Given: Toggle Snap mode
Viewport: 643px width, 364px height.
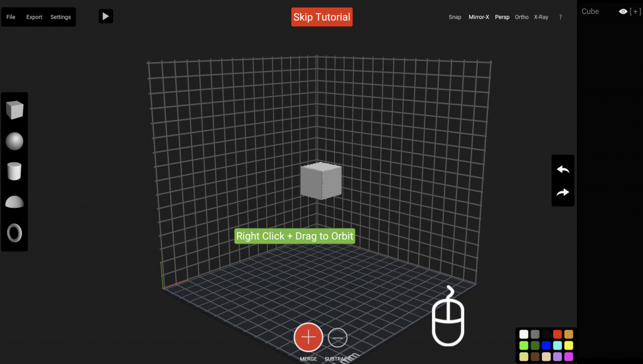Looking at the screenshot, I should (455, 17).
